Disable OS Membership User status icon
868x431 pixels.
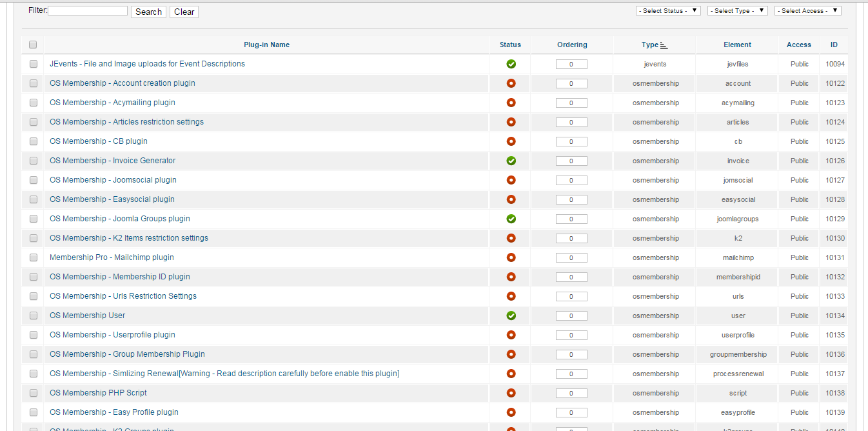click(x=511, y=316)
